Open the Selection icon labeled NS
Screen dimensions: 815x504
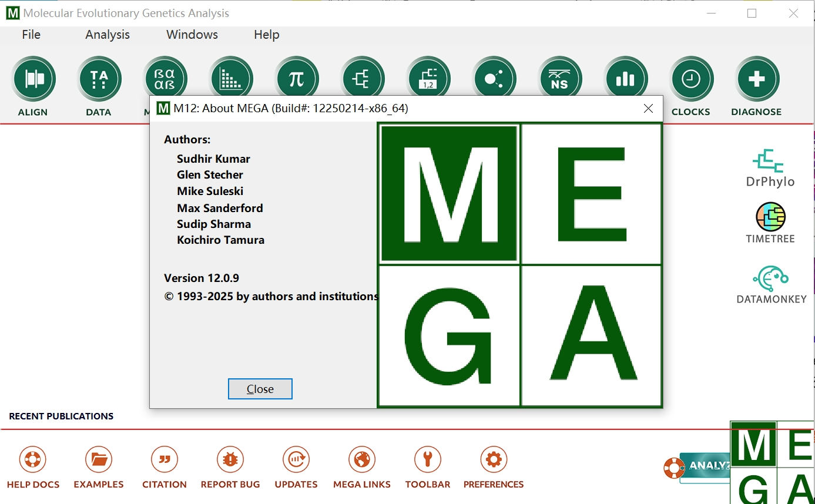[x=560, y=76]
